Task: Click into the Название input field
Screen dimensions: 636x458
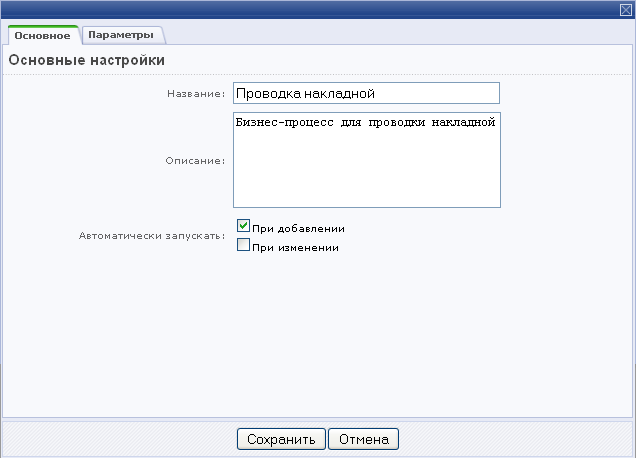Action: (365, 93)
